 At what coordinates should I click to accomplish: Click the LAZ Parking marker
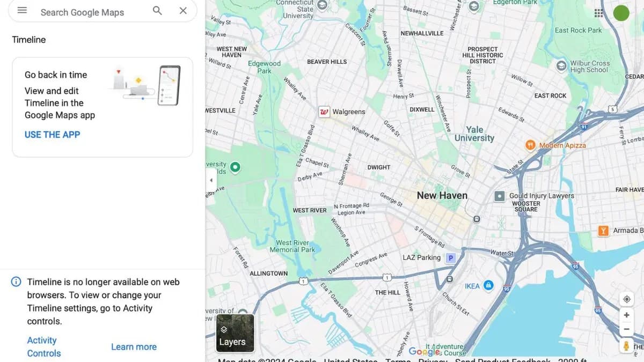(450, 257)
